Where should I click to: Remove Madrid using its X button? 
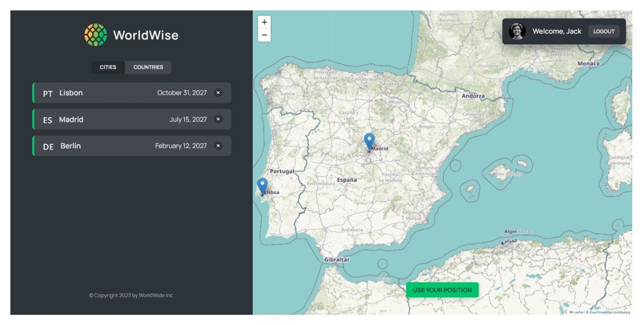[218, 119]
